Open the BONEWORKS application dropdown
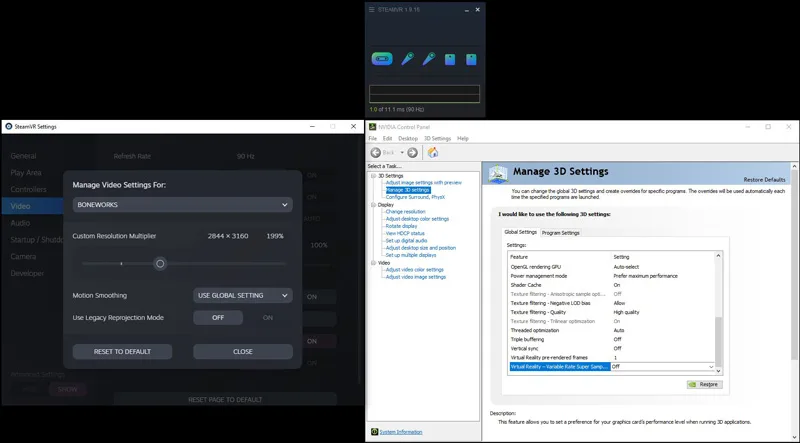The height and width of the screenshot is (443, 800). 183,205
